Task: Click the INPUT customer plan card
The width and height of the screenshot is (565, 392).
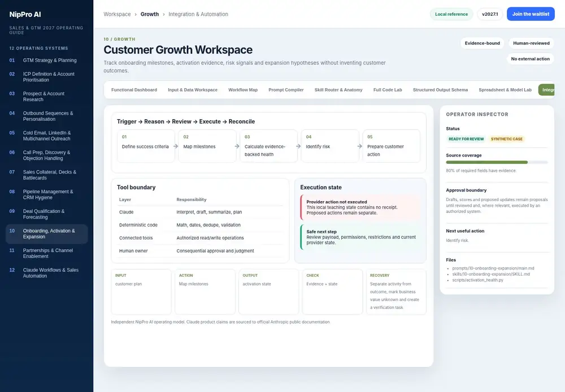Action: pos(141,291)
